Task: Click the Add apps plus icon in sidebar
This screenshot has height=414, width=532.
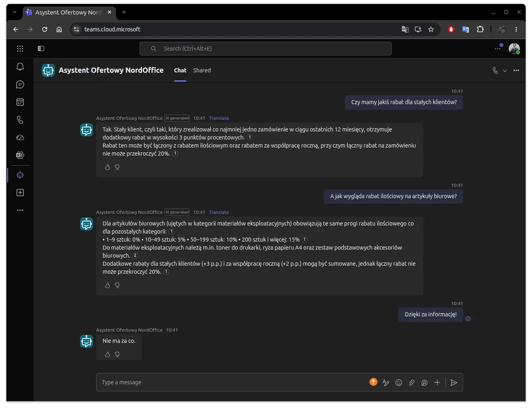Action: pyautogui.click(x=20, y=193)
